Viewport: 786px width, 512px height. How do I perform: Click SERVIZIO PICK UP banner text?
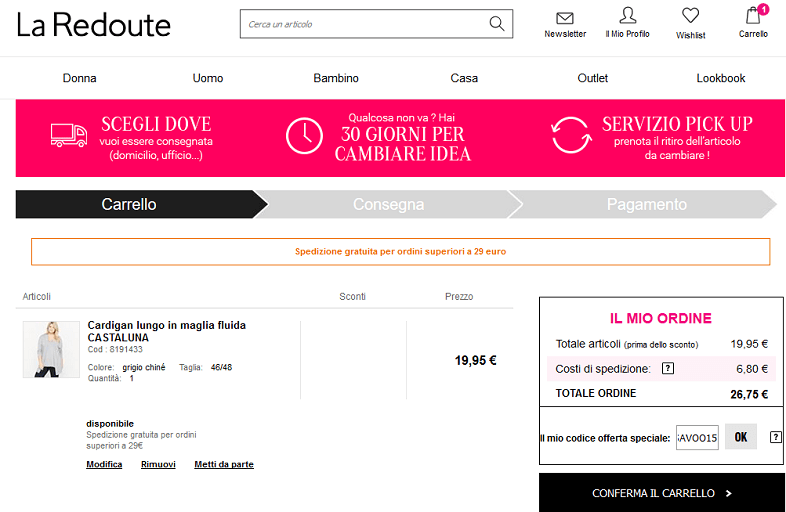677,124
